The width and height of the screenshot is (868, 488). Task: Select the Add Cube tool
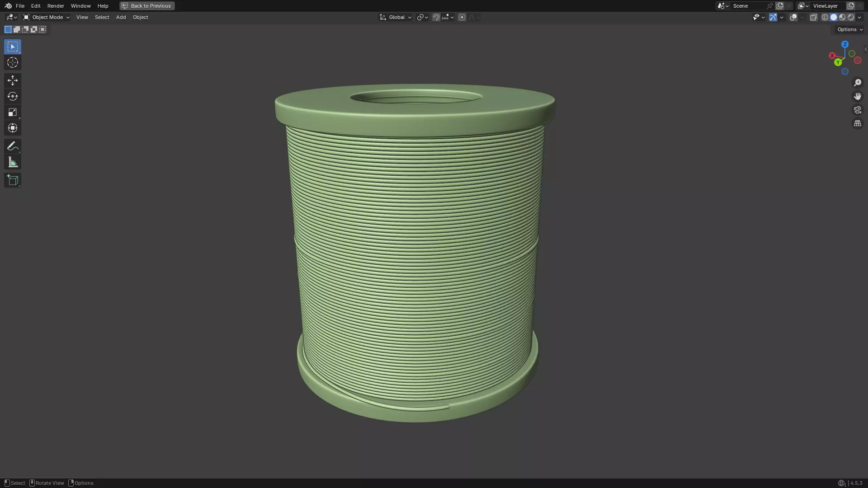[x=13, y=180]
